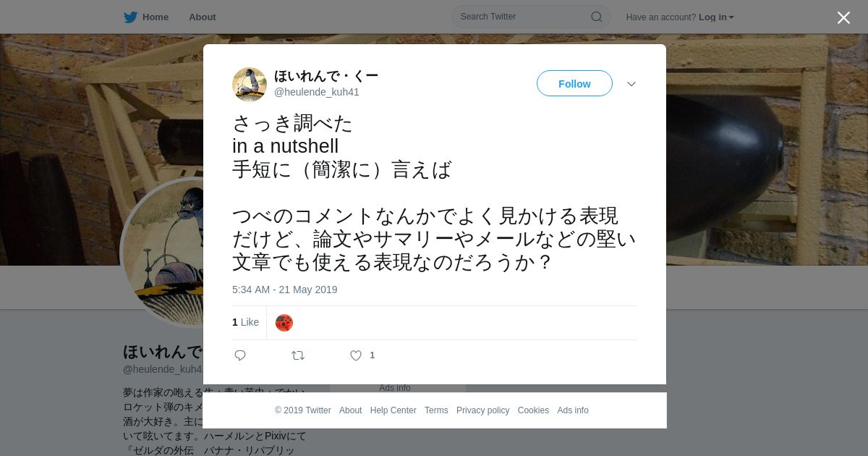Open the Cookies footer link
868x456 pixels.
(x=533, y=410)
